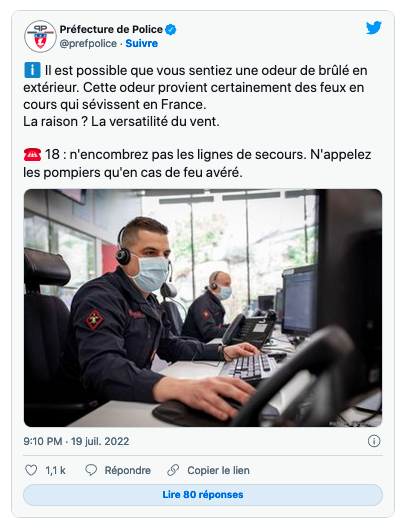412x531 pixels.
Task: Click the line about calling 18 firefighters
Action: click(x=197, y=164)
